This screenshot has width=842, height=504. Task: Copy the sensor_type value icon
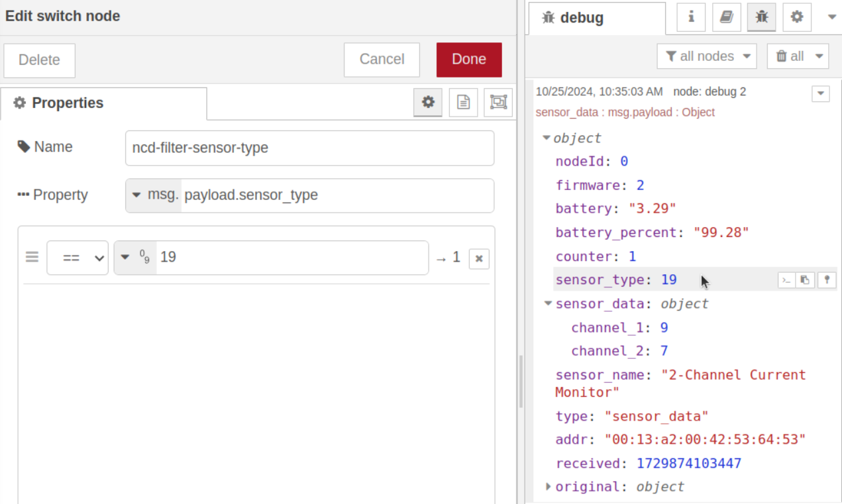click(x=805, y=280)
